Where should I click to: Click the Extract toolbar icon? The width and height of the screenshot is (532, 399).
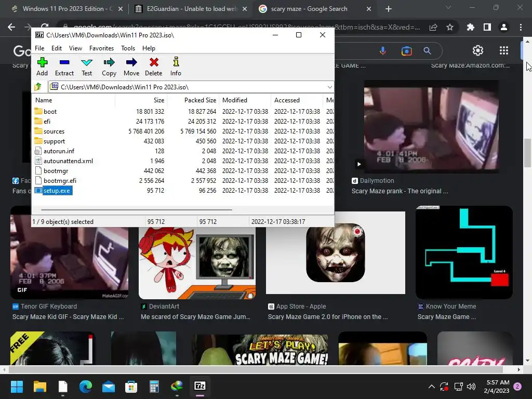64,67
